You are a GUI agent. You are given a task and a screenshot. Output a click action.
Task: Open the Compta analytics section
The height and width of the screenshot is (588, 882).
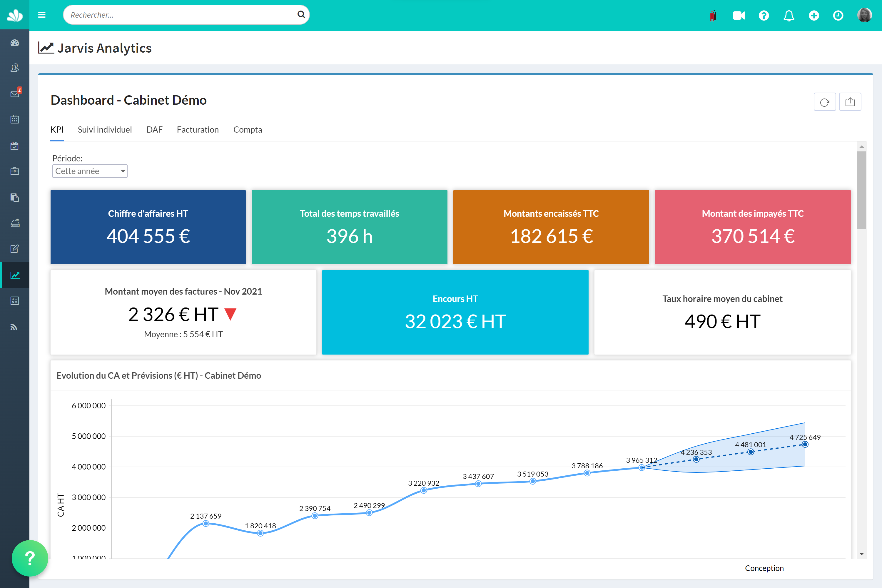[x=248, y=129]
